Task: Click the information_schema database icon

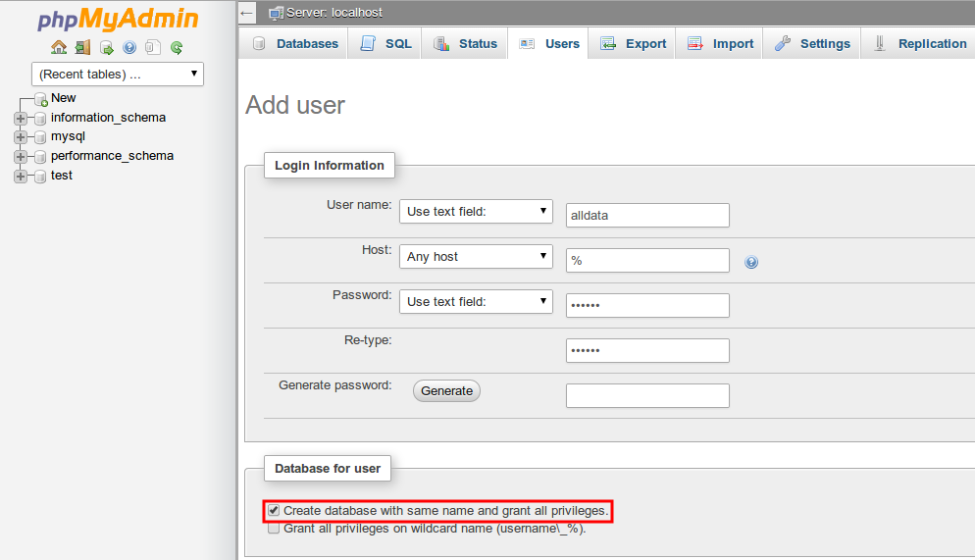Action: [x=40, y=118]
